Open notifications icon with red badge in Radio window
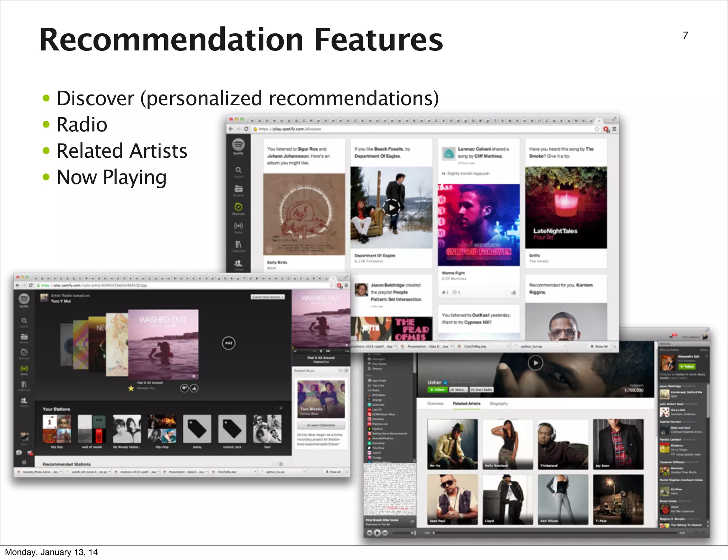The image size is (728, 560). (30, 453)
